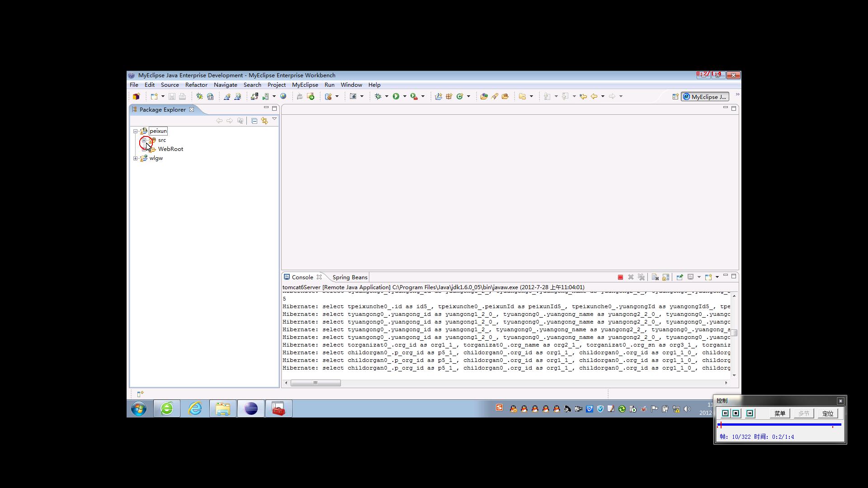Open the Display Selected Console dropdown arrow

click(699, 277)
